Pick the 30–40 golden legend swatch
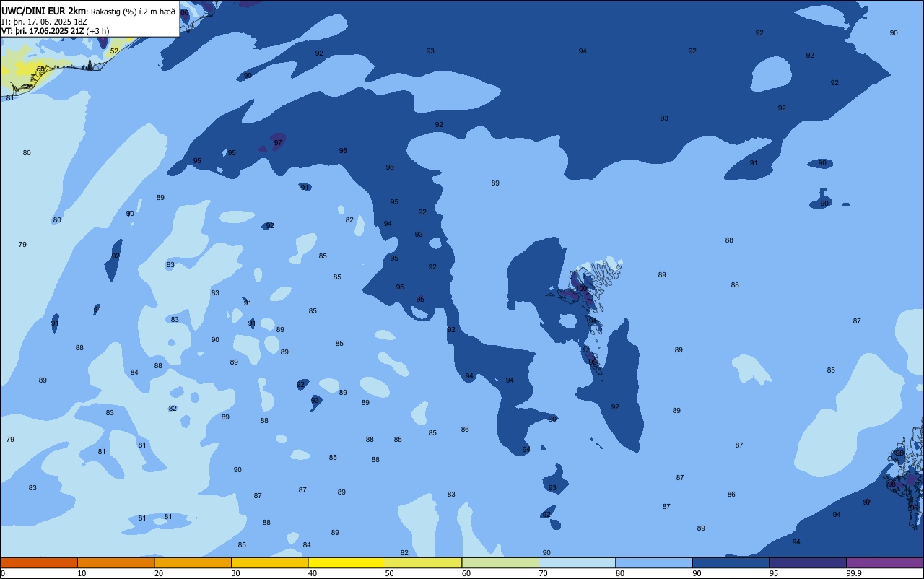Screen dimensions: 924x579 click(269, 562)
